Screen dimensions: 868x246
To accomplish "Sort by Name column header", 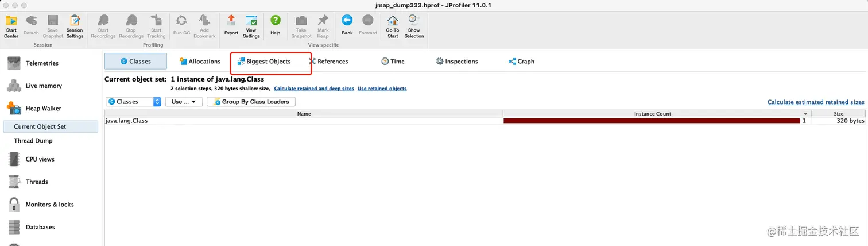I will pos(304,114).
